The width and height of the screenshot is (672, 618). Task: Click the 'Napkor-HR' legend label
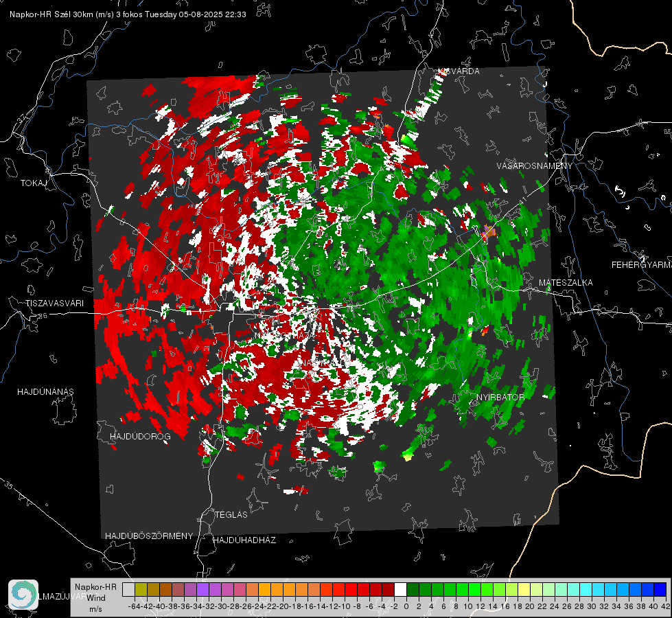tap(95, 586)
